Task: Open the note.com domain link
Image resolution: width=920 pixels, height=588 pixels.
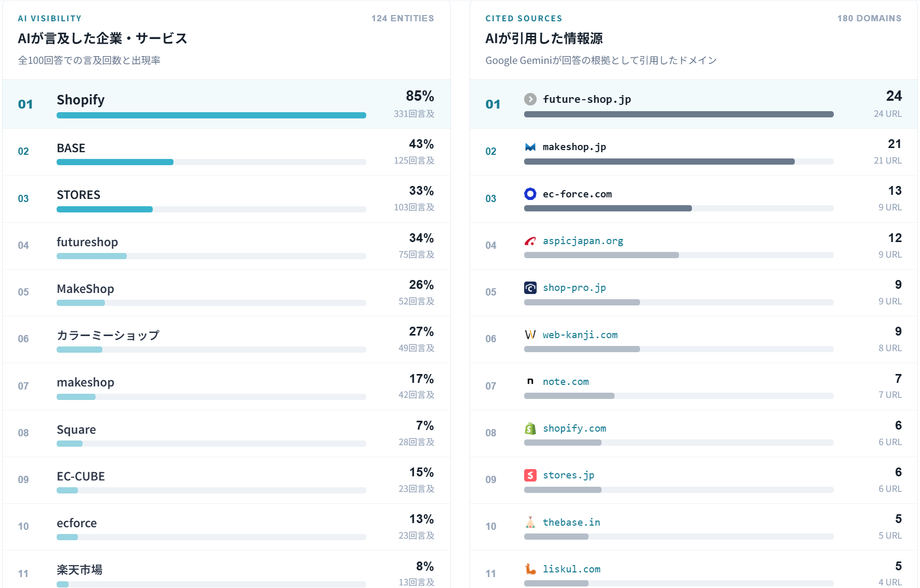Action: point(566,382)
